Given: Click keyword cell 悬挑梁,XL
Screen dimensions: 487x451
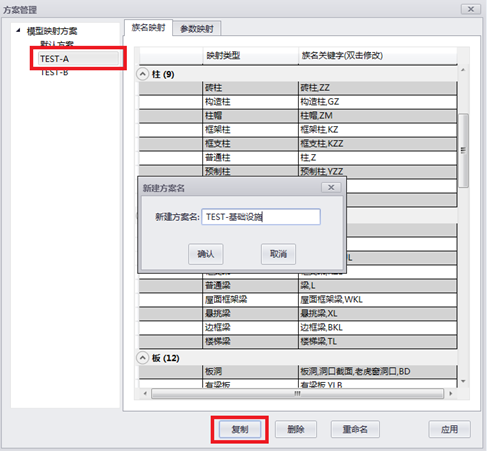Looking at the screenshot, I should (377, 314).
